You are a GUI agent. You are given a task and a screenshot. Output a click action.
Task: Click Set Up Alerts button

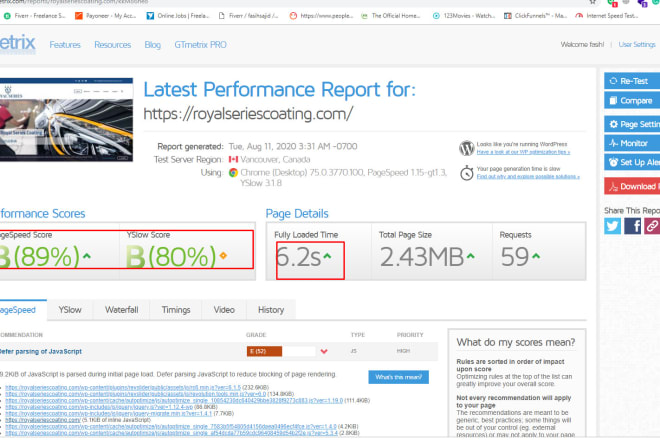point(632,162)
